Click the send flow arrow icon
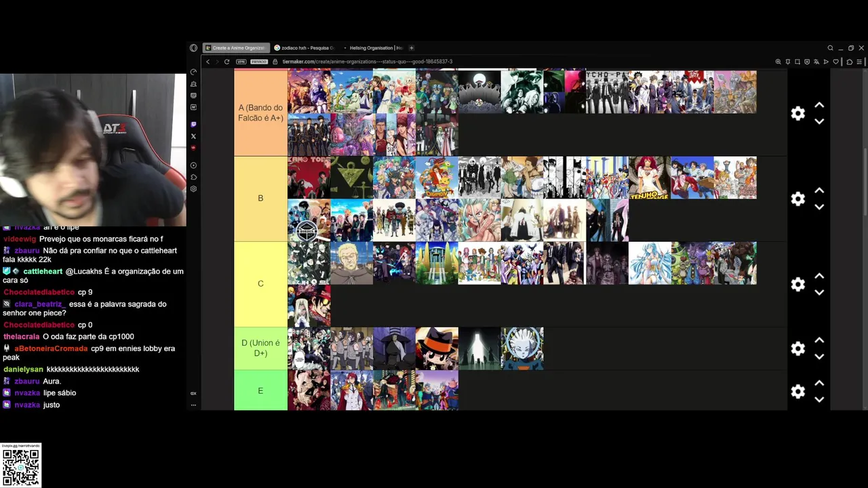 [x=826, y=62]
